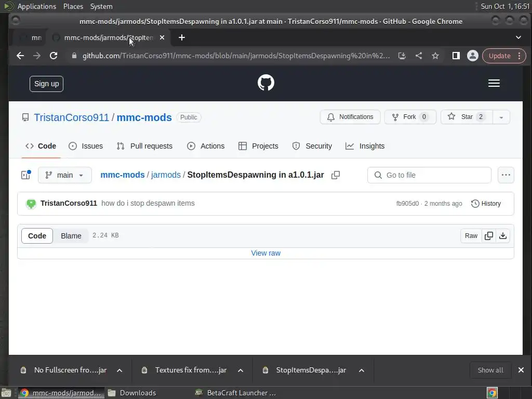The image size is (532, 399).
Task: Bookmark this tab with star icon
Action: pos(435,56)
